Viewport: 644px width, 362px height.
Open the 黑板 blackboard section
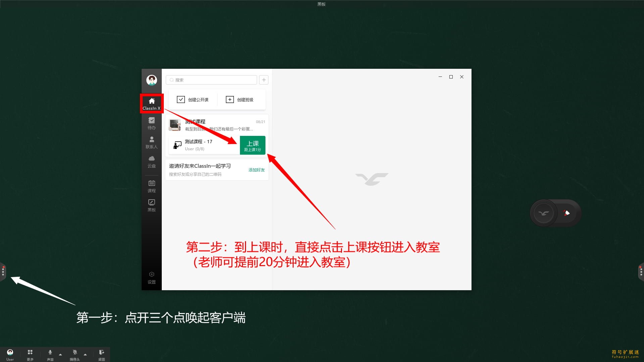coord(152,205)
